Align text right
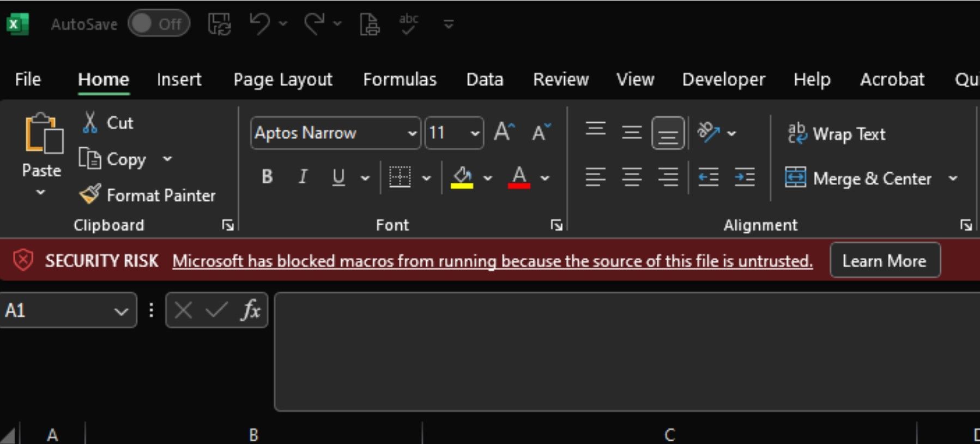Screen dimensions: 980x444 point(668,177)
